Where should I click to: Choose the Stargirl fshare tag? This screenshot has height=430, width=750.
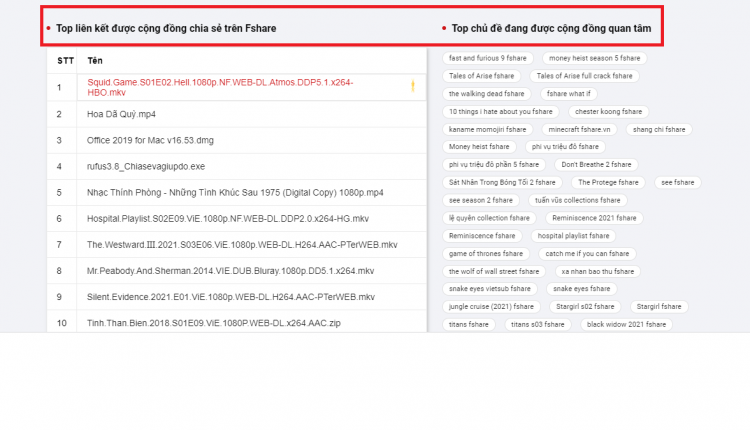pos(659,307)
